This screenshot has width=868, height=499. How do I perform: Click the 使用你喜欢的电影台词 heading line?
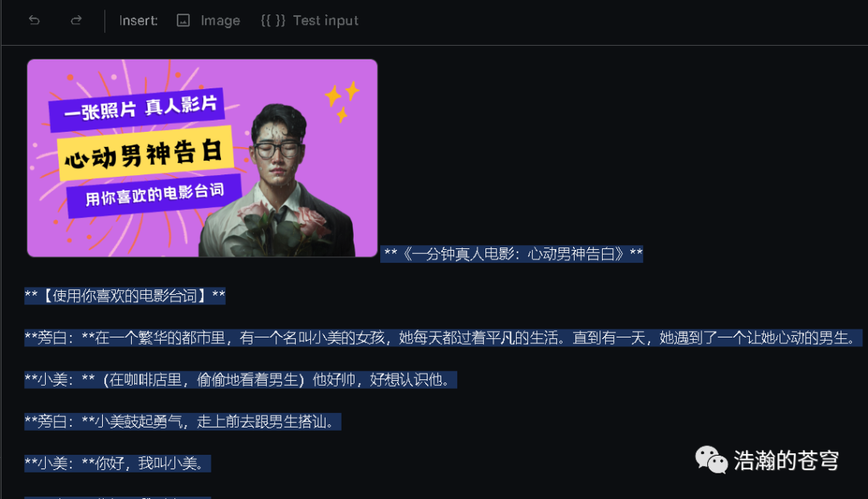coord(125,296)
